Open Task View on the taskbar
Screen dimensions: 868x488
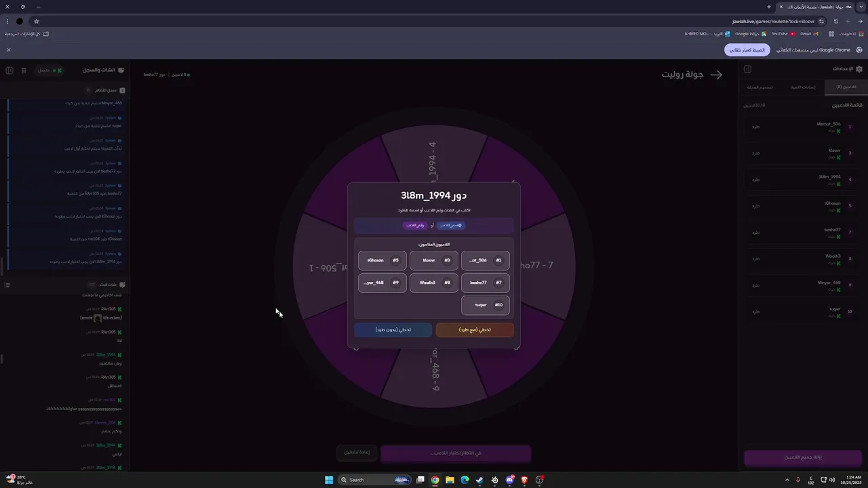420,480
